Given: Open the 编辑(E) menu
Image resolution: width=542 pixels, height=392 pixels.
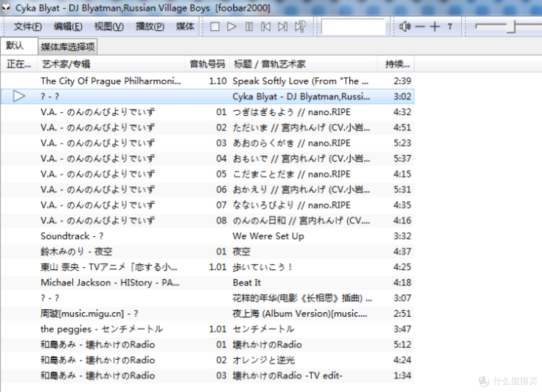Looking at the screenshot, I should tap(68, 26).
